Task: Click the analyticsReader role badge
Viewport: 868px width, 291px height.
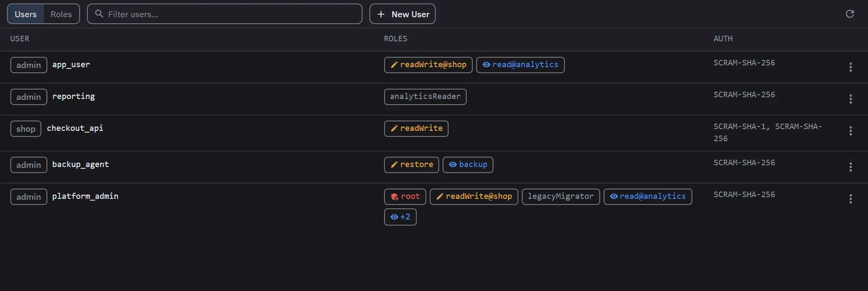Action: click(x=425, y=97)
